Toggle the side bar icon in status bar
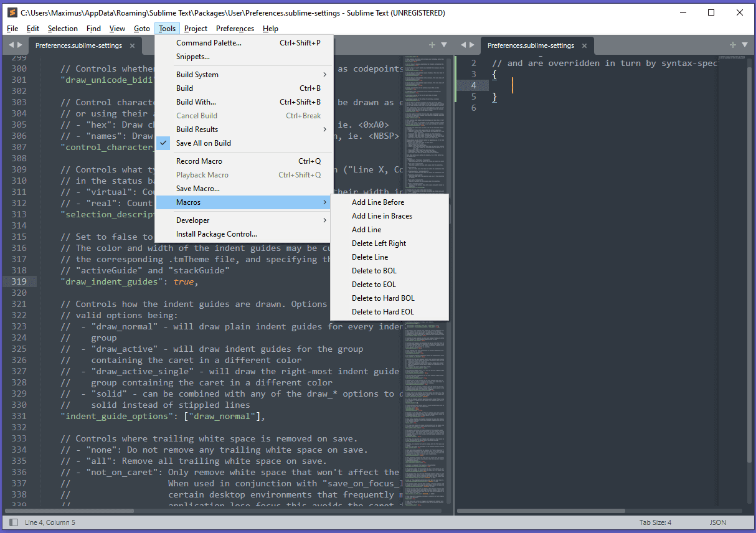Screen dimensions: 756x533 coord(14,522)
